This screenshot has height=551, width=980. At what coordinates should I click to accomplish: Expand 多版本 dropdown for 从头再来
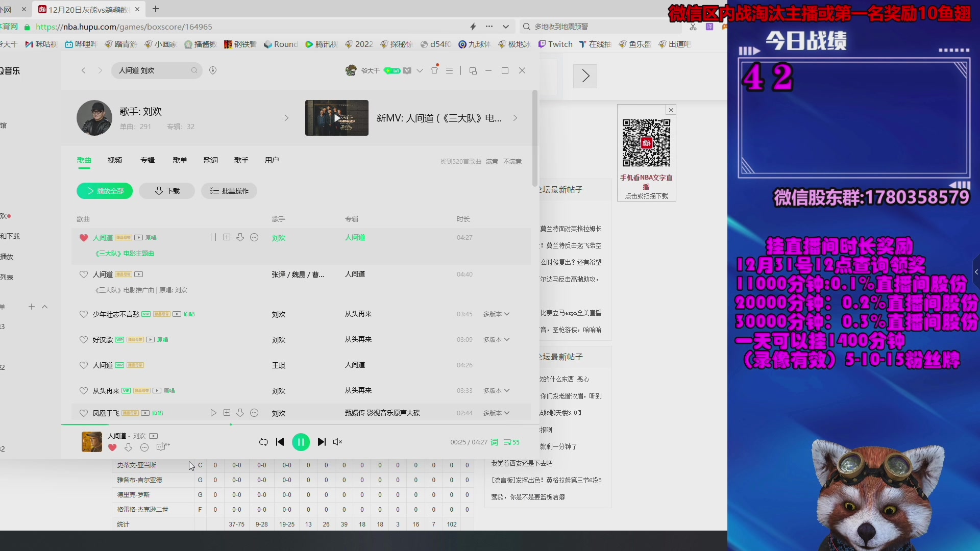pos(496,391)
